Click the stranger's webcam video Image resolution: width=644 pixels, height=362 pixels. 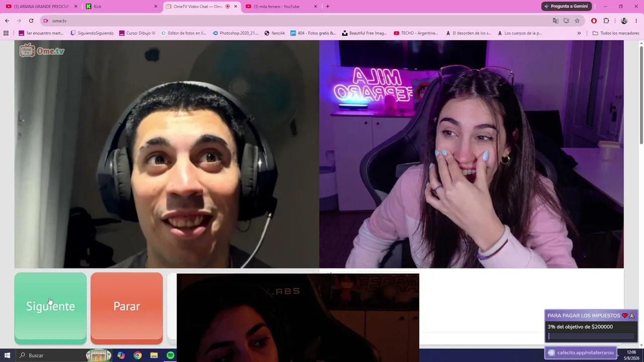pos(167,154)
